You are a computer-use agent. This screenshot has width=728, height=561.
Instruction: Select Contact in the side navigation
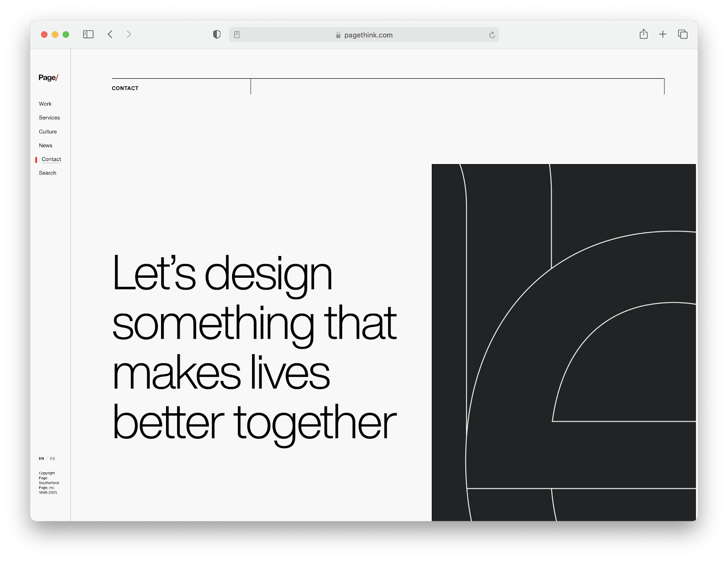coord(51,160)
